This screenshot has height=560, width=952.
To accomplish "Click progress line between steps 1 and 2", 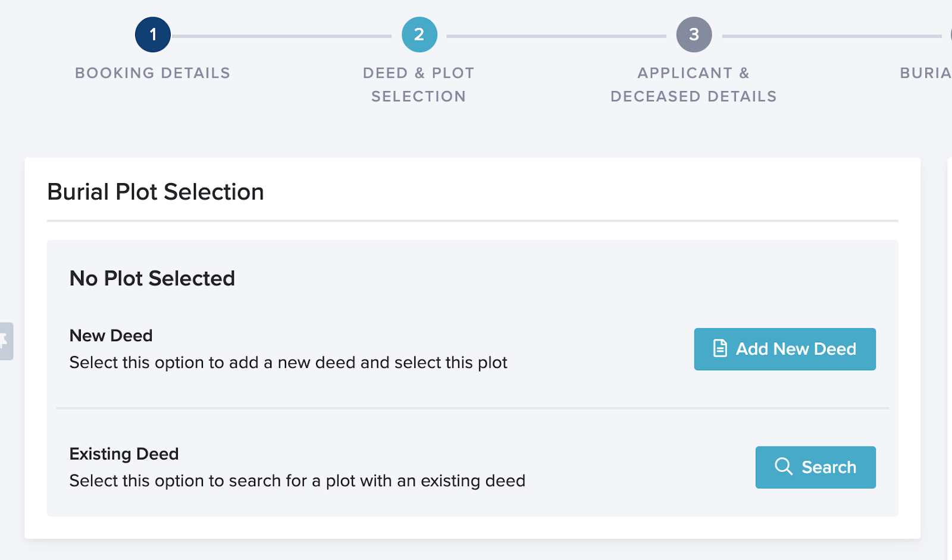I will 281,36.
